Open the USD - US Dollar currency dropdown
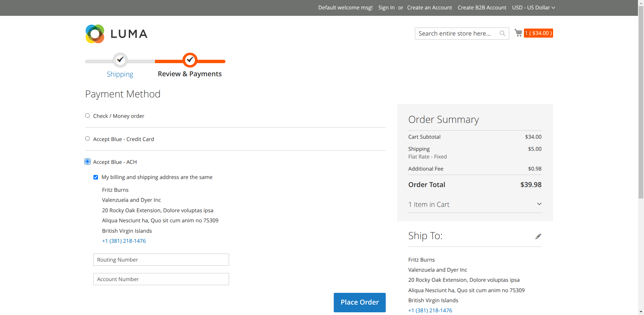This screenshot has height=315, width=644. tap(533, 7)
